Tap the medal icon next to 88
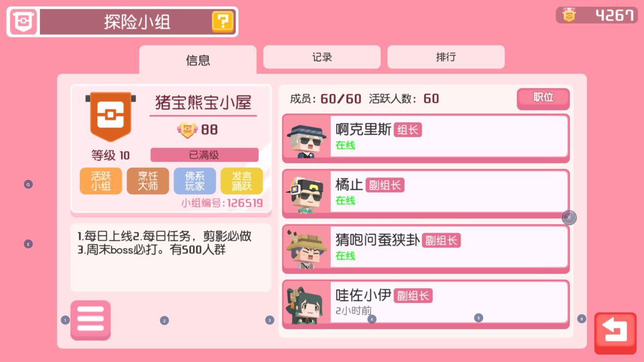Image resolution: width=644 pixels, height=362 pixels. [187, 130]
